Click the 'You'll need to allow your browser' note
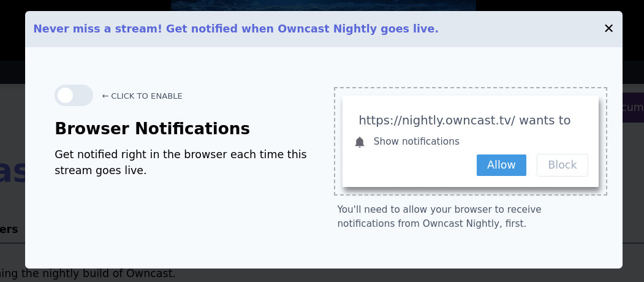Screen dimensions: 644x282 439,216
